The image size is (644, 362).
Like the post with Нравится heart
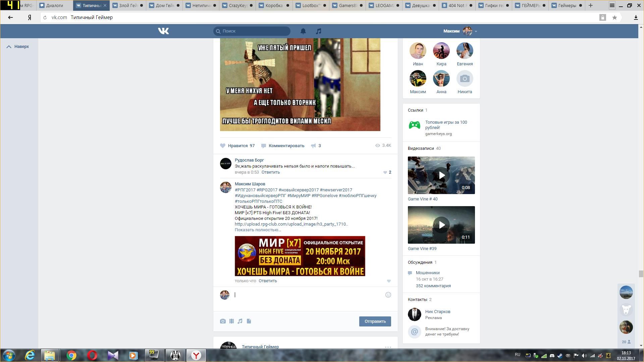click(x=223, y=146)
